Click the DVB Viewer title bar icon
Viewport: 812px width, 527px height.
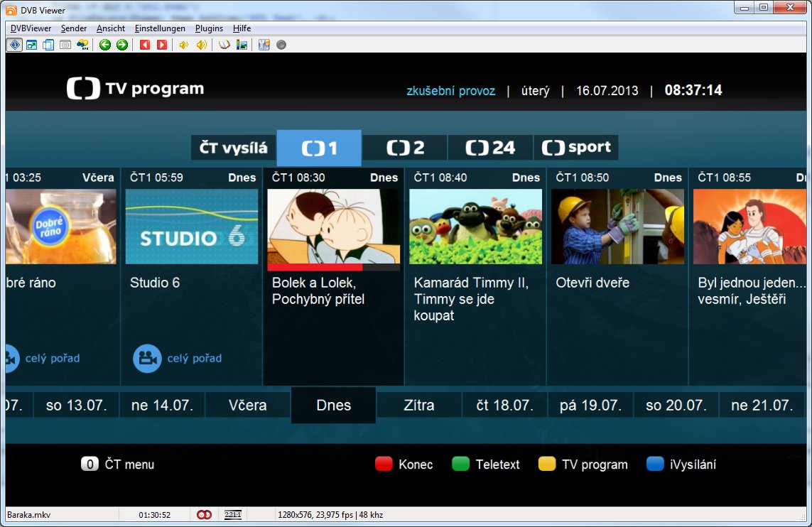point(11,10)
